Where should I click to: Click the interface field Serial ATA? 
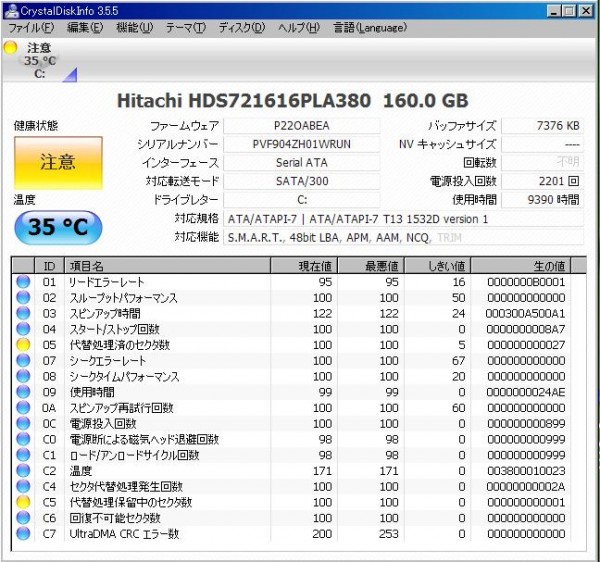tap(302, 163)
